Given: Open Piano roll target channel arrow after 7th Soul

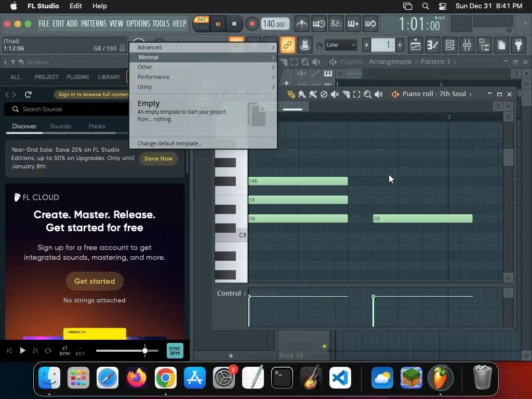Looking at the screenshot, I should tap(471, 94).
